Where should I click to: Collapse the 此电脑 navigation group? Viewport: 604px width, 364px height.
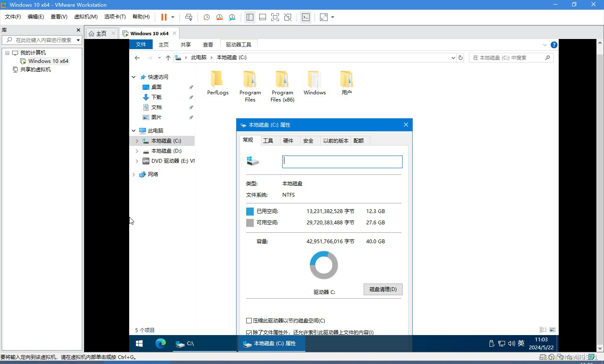[x=134, y=131]
